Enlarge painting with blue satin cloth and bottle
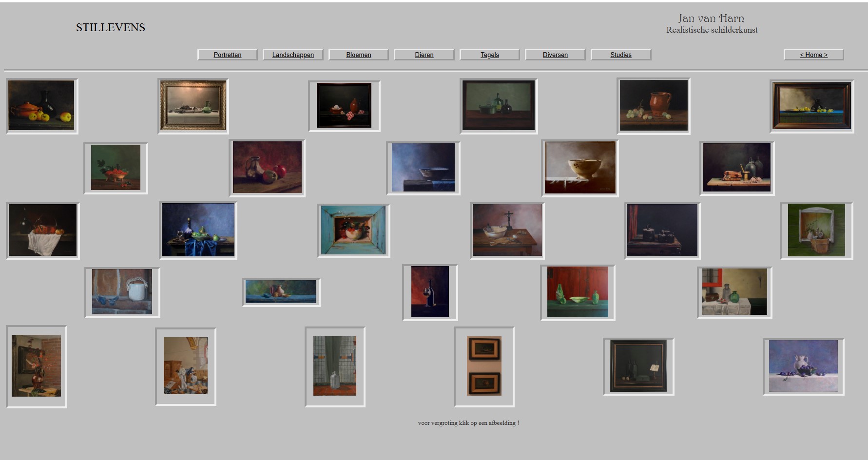Viewport: 868px width, 460px height. click(198, 230)
